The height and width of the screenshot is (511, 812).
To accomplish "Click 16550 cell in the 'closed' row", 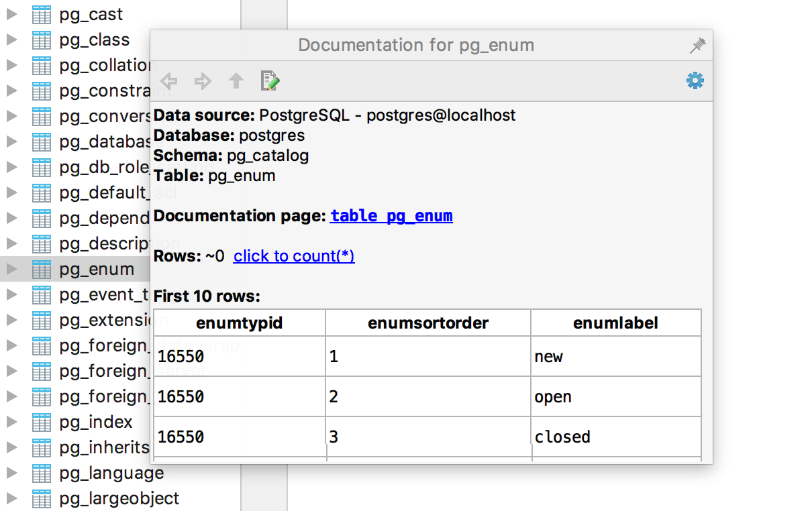I will coord(240,437).
